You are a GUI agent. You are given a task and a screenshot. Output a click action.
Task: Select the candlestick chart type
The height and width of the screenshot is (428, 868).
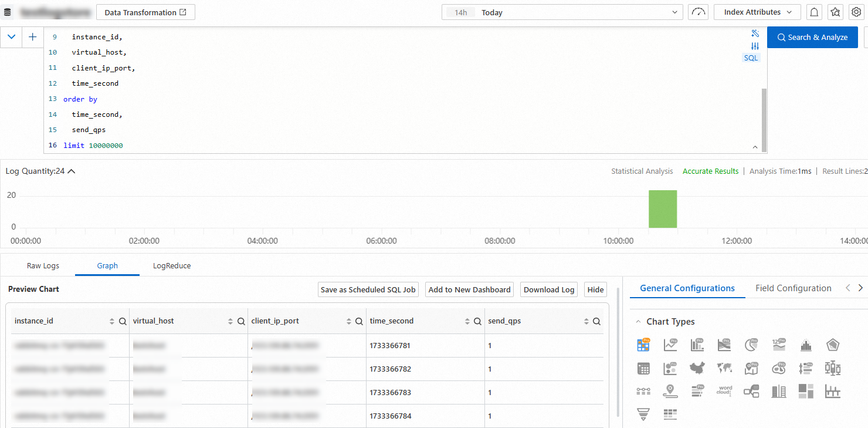[x=833, y=368]
